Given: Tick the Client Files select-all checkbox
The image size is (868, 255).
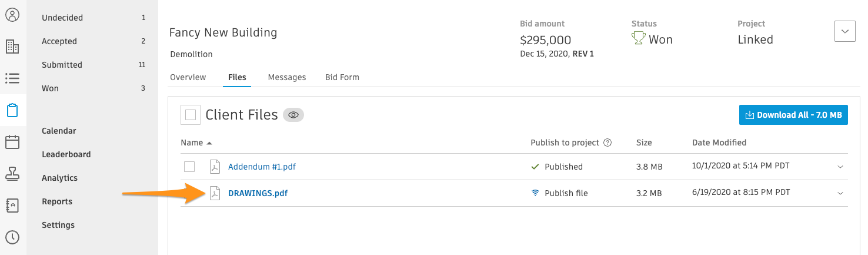Looking at the screenshot, I should pos(190,115).
